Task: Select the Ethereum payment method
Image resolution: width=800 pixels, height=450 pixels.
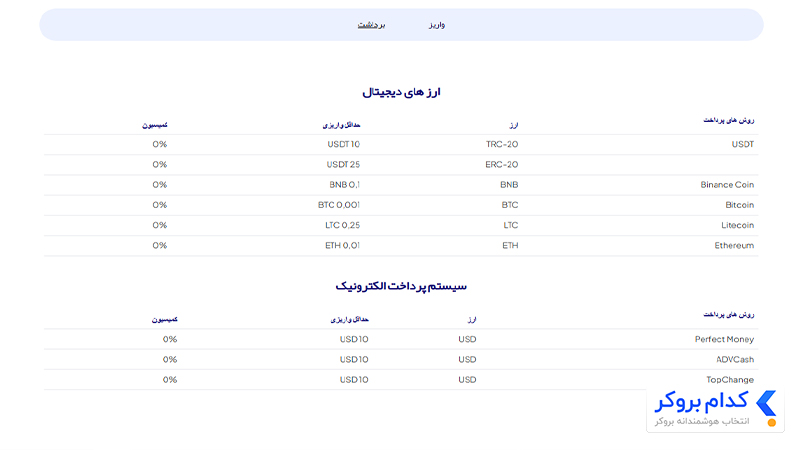Action: pyautogui.click(x=734, y=245)
